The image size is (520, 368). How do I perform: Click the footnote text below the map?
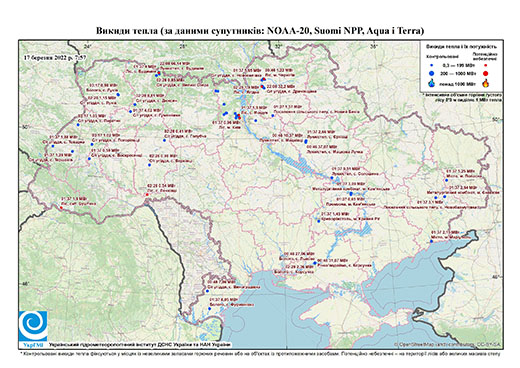pyautogui.click(x=260, y=353)
